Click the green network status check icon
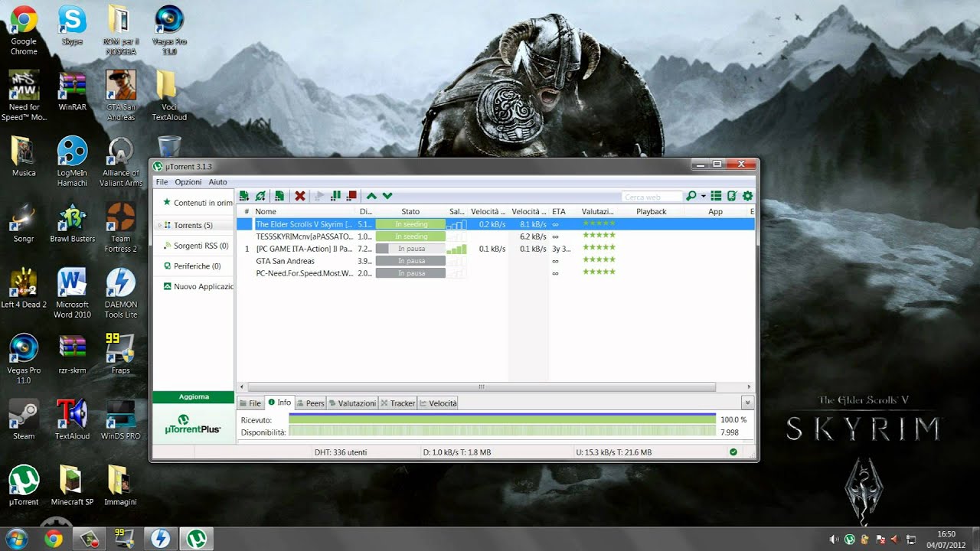The image size is (980, 551). coord(733,452)
